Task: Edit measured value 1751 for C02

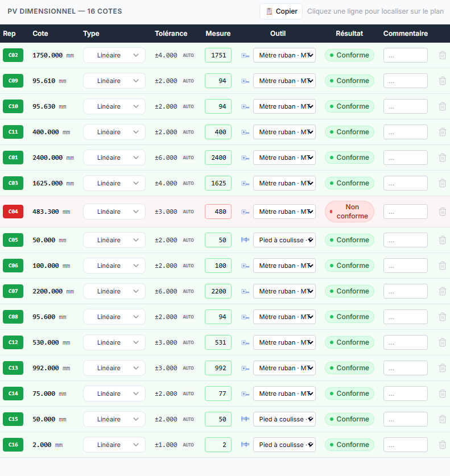Action: coord(218,55)
